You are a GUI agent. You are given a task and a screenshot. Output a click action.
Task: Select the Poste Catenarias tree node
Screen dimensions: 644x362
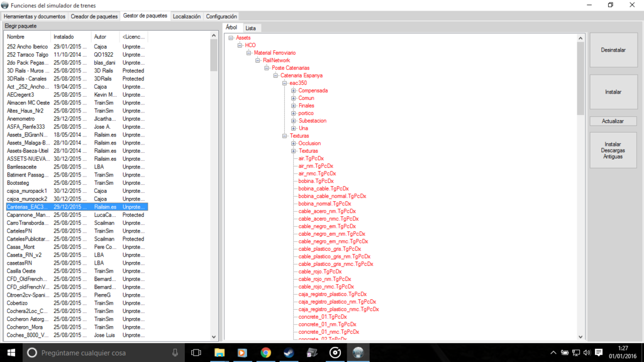point(291,68)
